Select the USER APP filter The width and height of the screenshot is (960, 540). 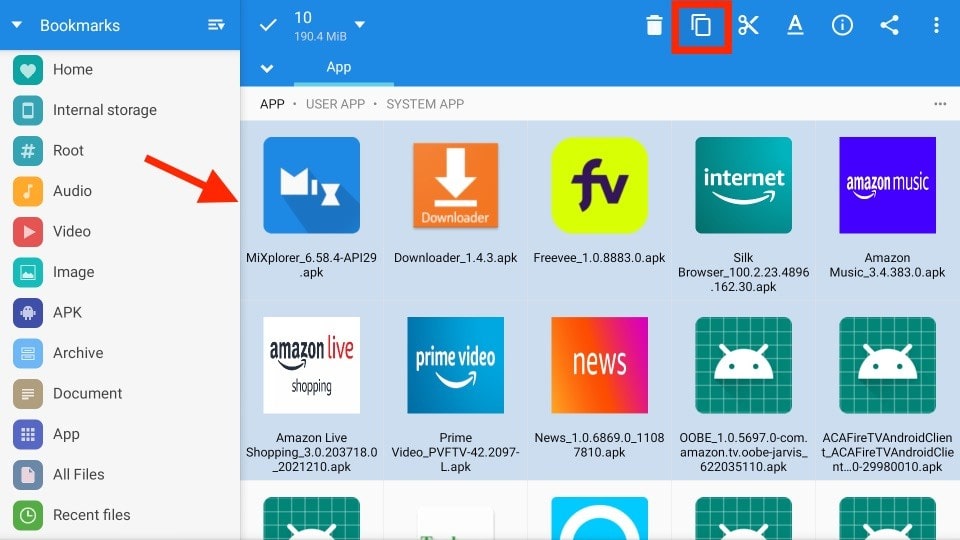click(336, 104)
